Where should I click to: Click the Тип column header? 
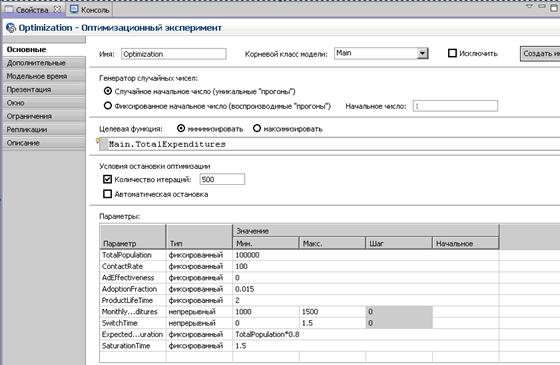click(x=199, y=237)
